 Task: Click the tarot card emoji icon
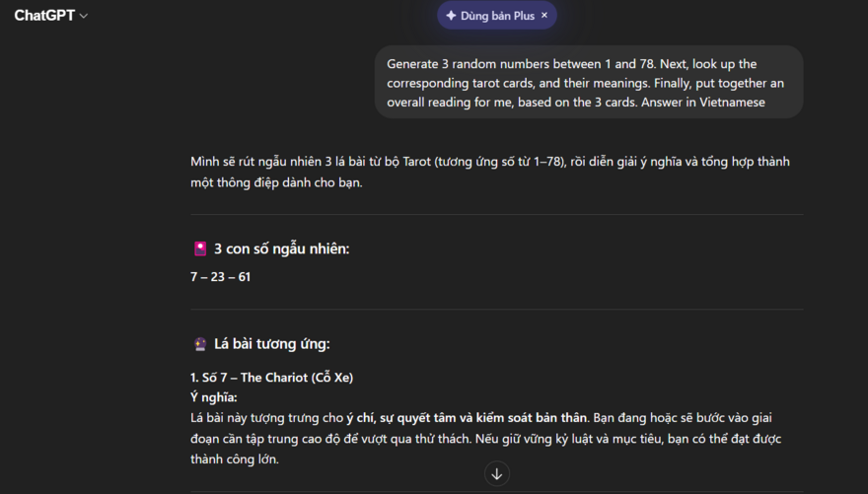pos(200,249)
